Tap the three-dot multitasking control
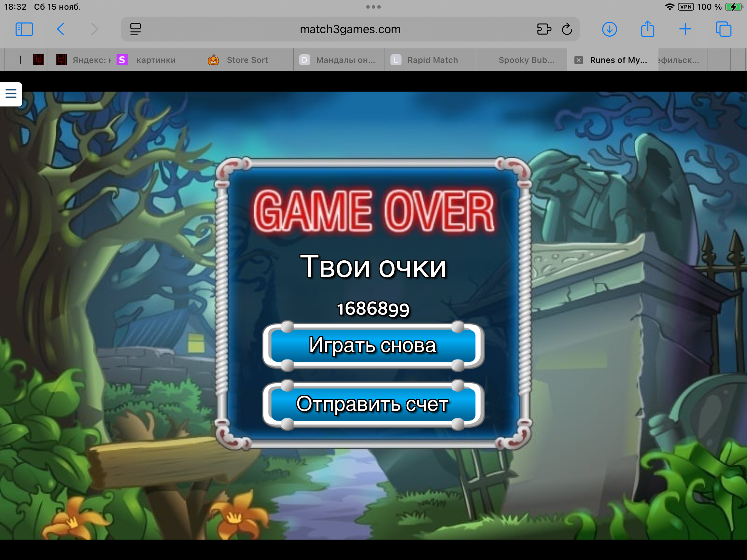 click(x=373, y=7)
